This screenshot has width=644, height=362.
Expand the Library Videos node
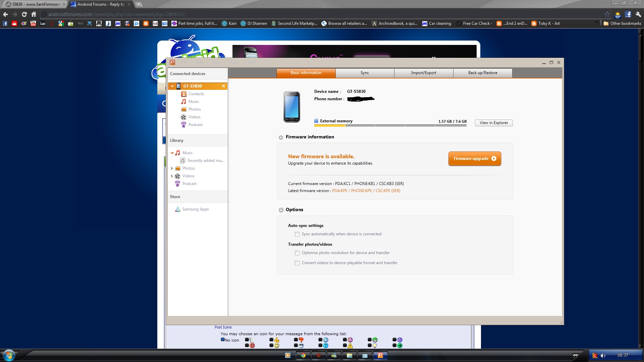(172, 176)
